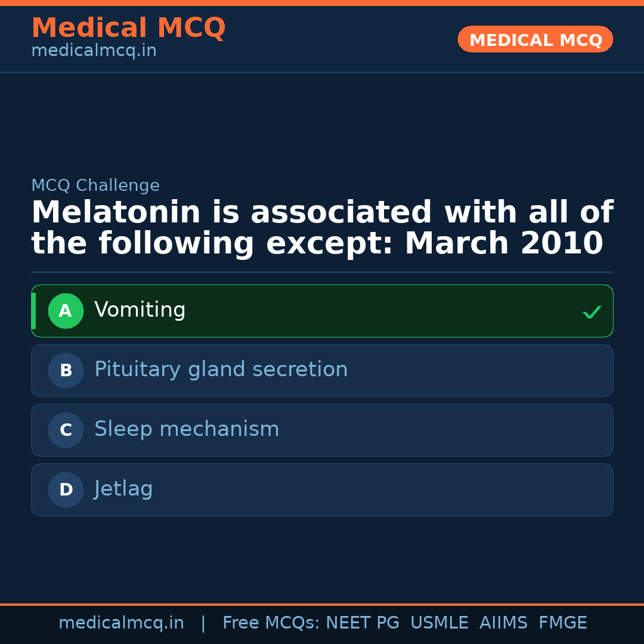
Task: Pick the D option circle badge
Action: pos(66,490)
